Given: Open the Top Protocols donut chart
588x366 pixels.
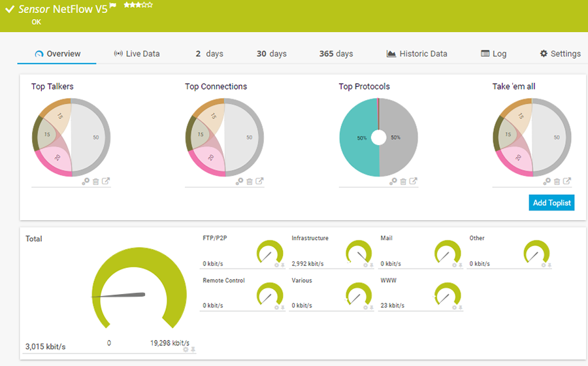Looking at the screenshot, I should point(379,137).
